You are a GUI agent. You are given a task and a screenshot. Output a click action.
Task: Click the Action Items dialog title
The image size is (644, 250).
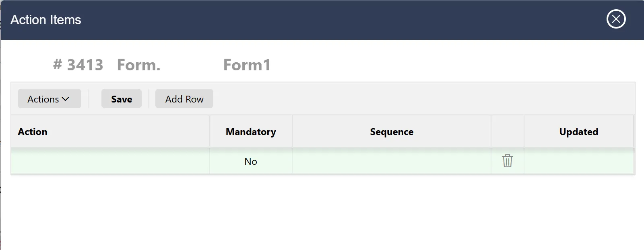point(46,20)
